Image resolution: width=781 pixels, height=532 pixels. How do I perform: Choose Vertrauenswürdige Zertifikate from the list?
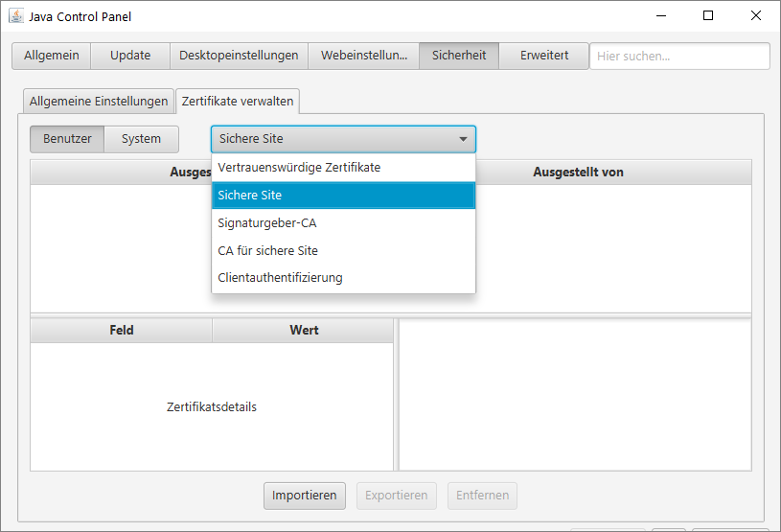(343, 168)
